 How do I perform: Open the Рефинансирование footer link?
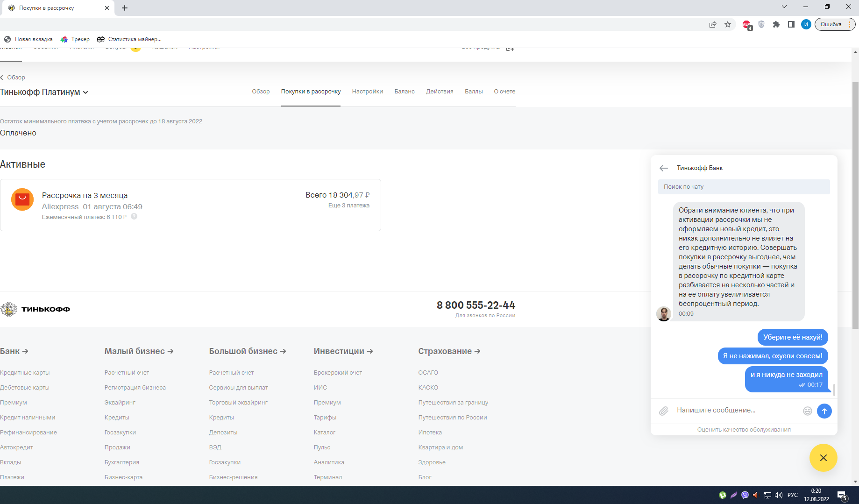[x=28, y=433]
